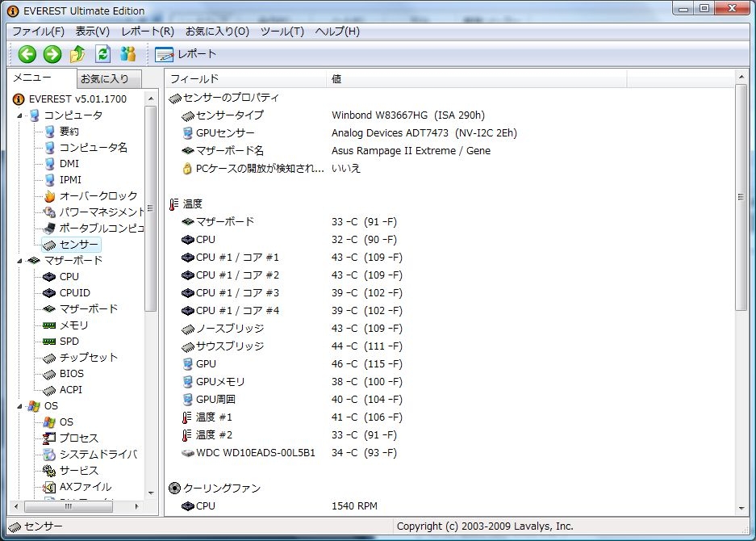Click the クーリングファン group icon
Image resolution: width=756 pixels, height=541 pixels.
click(x=174, y=489)
